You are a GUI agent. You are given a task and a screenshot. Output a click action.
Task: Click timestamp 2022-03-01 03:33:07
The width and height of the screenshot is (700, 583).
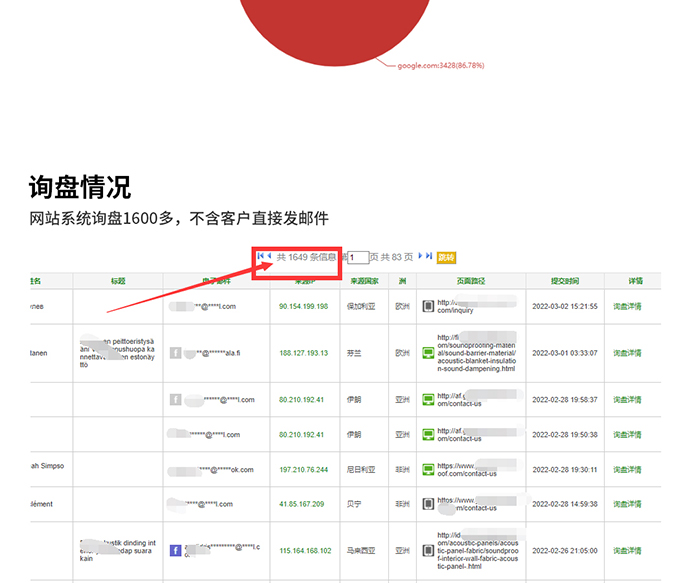tap(565, 353)
